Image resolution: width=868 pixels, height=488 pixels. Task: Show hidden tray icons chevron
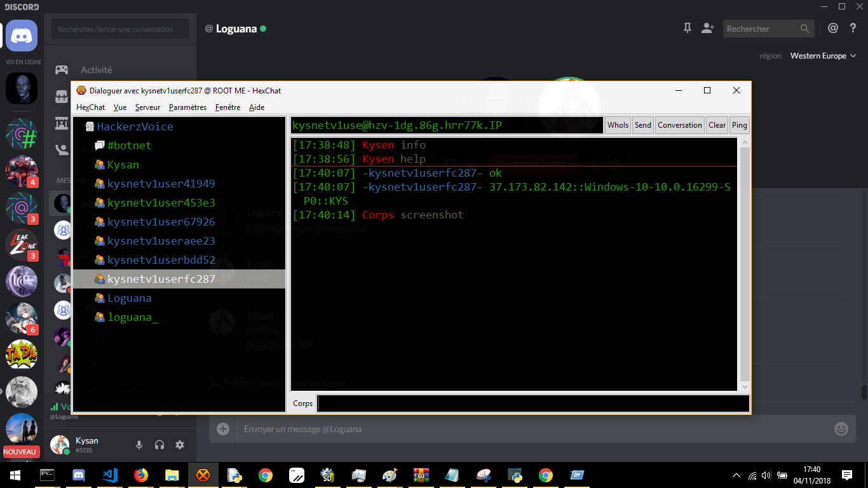pos(736,475)
